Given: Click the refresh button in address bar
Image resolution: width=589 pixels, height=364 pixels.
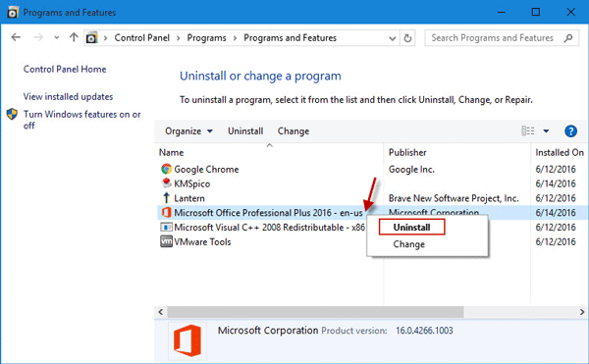Looking at the screenshot, I should click(x=407, y=38).
